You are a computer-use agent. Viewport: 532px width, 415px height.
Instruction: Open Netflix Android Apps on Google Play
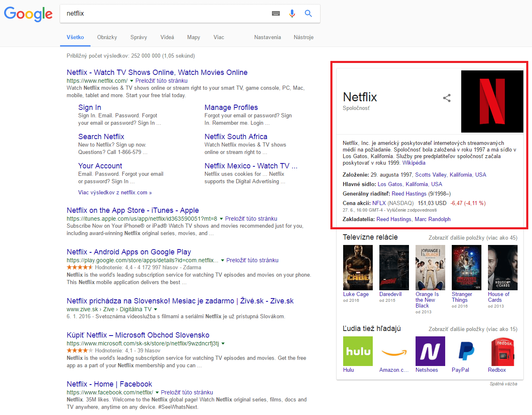coord(129,252)
